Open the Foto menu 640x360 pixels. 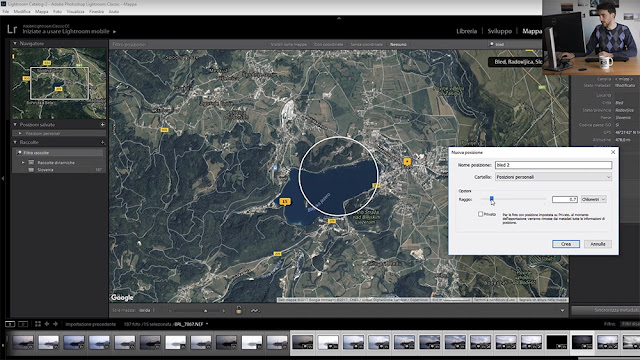(x=57, y=11)
